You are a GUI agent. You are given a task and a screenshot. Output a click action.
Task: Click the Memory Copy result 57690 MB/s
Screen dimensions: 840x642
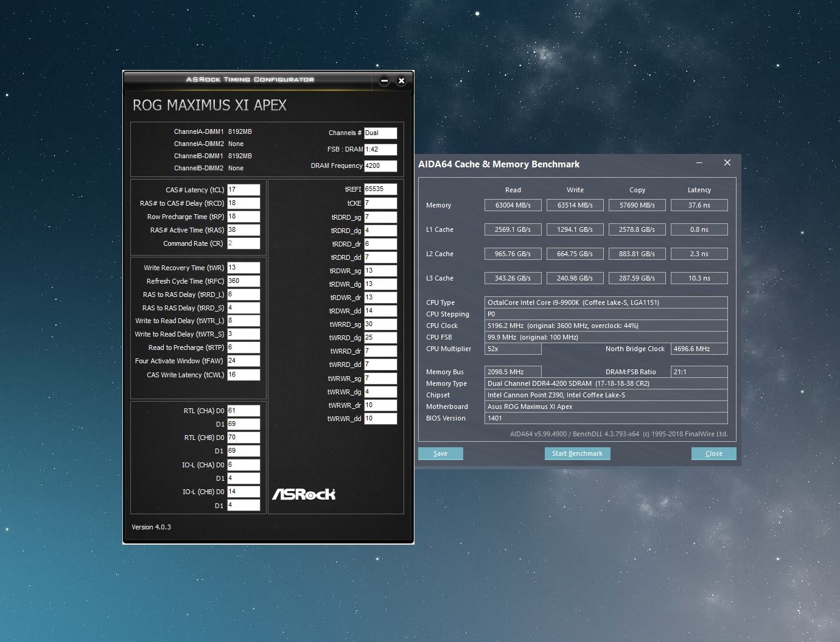point(637,205)
